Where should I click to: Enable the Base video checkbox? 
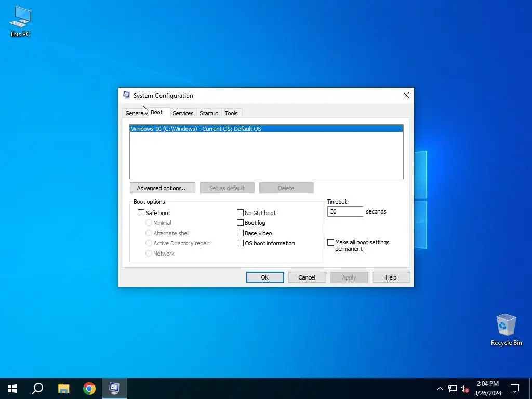point(240,233)
